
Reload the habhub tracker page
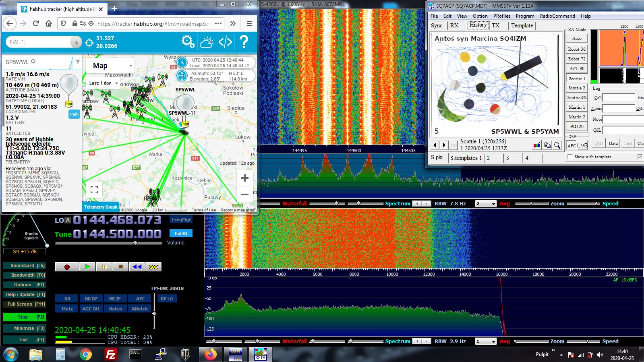[x=36, y=23]
